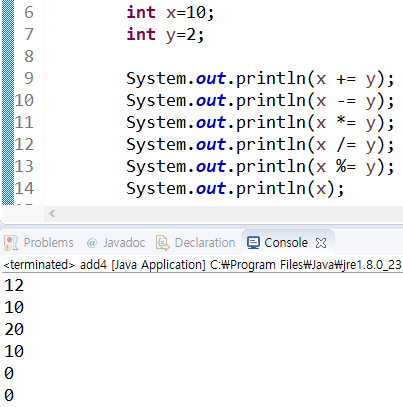Click console output '20'
Screen dimensions: 403x407
tap(14, 330)
